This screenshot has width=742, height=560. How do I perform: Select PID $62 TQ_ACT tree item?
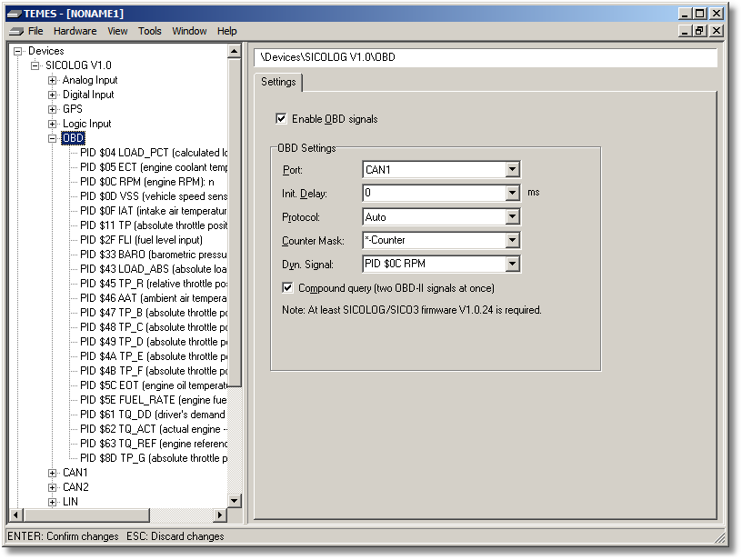click(x=154, y=429)
